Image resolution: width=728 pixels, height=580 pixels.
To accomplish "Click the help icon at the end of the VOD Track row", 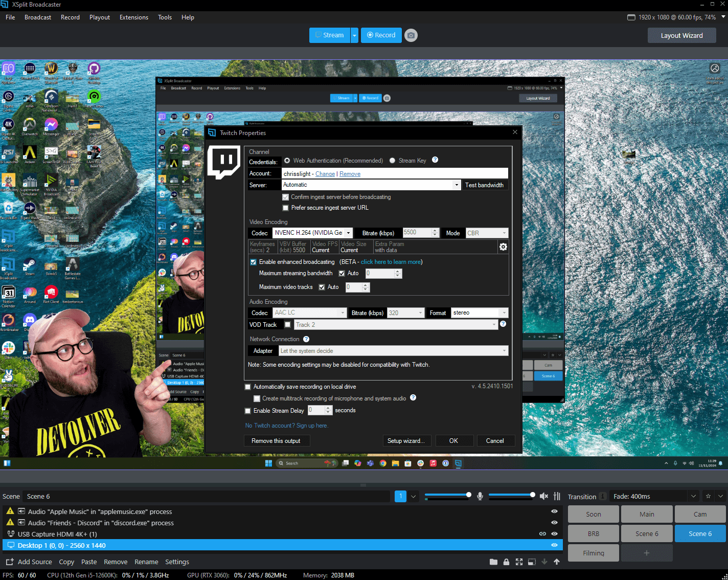I will (x=503, y=324).
